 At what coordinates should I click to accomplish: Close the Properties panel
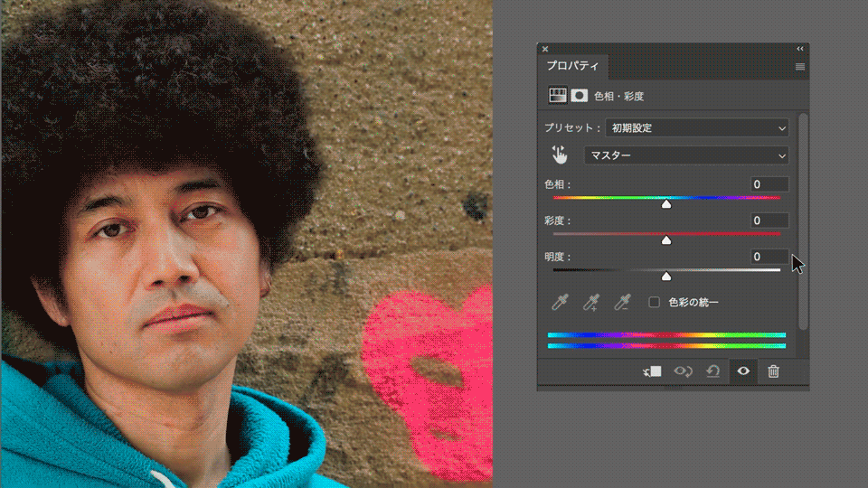coord(545,49)
